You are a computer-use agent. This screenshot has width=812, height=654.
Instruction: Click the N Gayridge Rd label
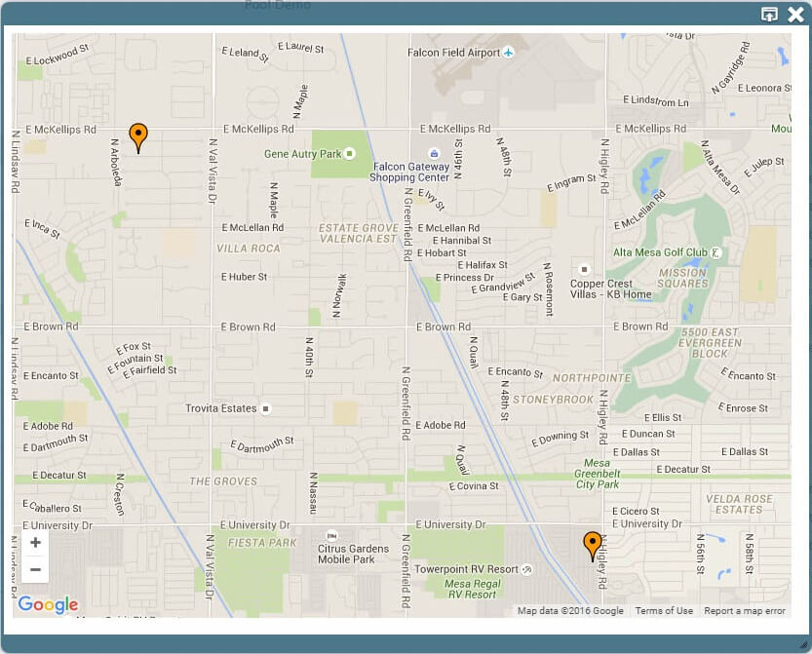point(730,68)
